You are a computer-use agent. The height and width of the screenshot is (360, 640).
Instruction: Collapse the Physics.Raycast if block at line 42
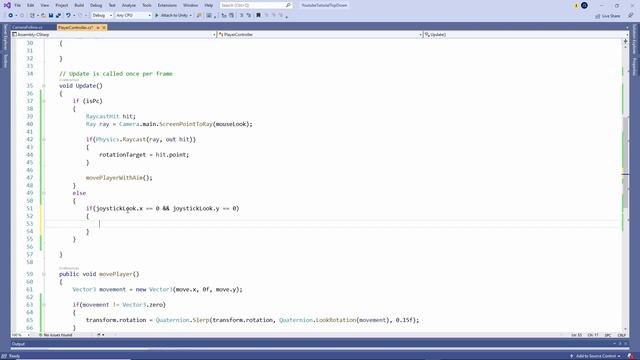pyautogui.click(x=44, y=139)
